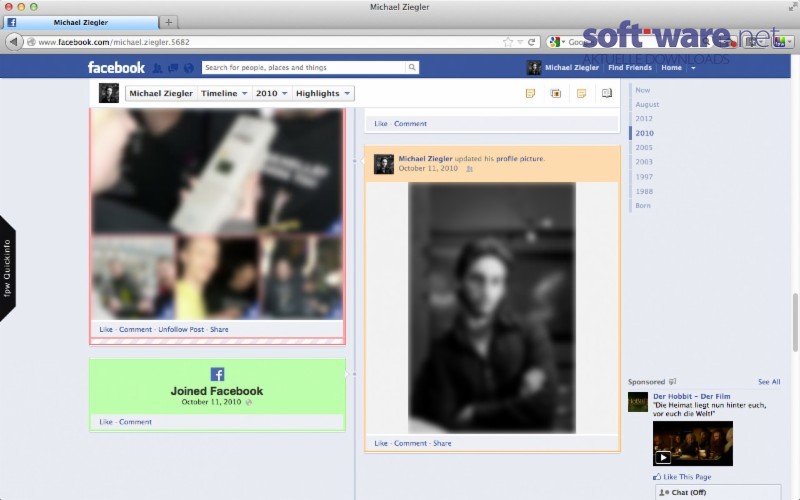800x500 pixels.
Task: Jump to 2005 on timeline
Action: (x=643, y=147)
